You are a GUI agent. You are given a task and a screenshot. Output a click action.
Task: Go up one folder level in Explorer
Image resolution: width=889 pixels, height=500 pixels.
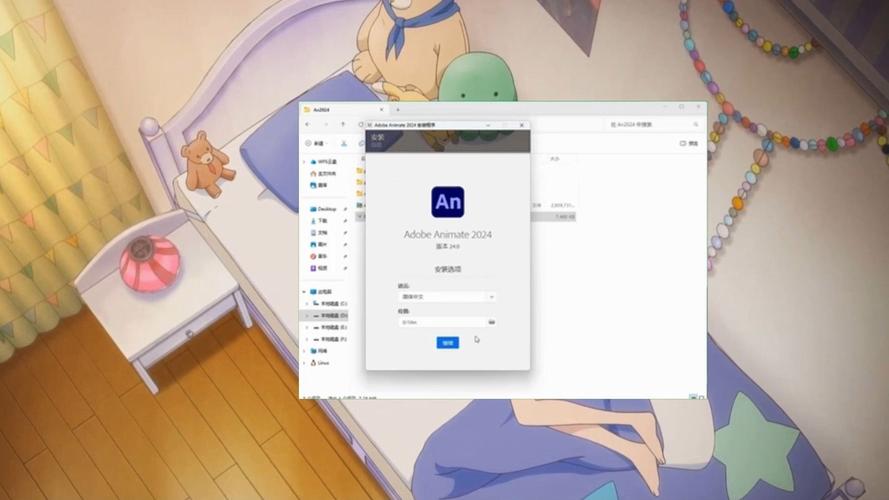tap(342, 124)
